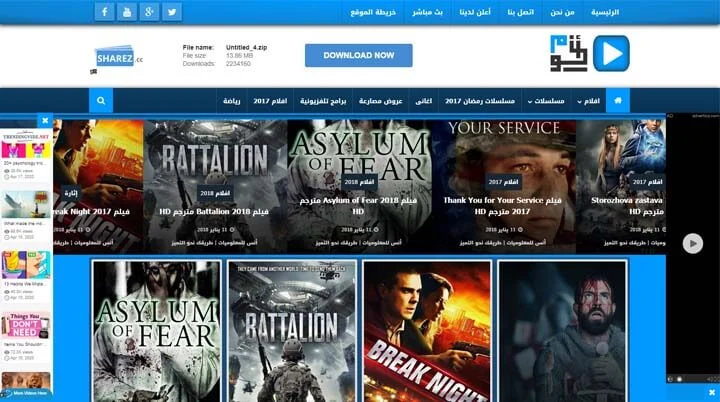Close the left sidebar ad widget
Viewport: 720px width, 402px height.
pyautogui.click(x=45, y=120)
